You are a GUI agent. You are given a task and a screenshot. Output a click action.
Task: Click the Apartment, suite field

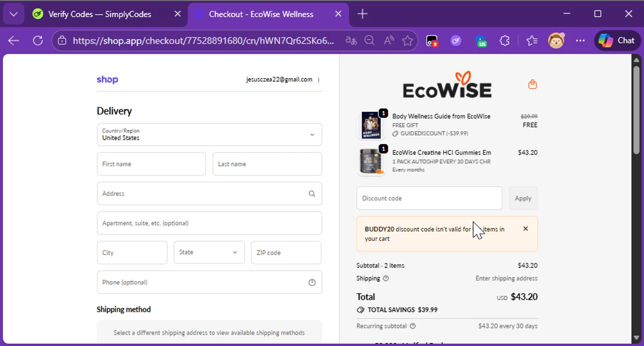pos(210,223)
